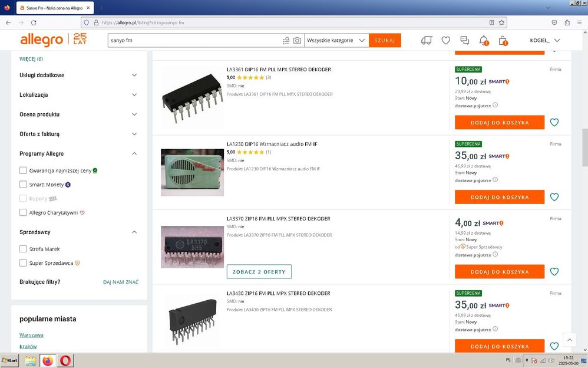Close the Sanyo Fm tab
The image size is (588, 368).
88,8
